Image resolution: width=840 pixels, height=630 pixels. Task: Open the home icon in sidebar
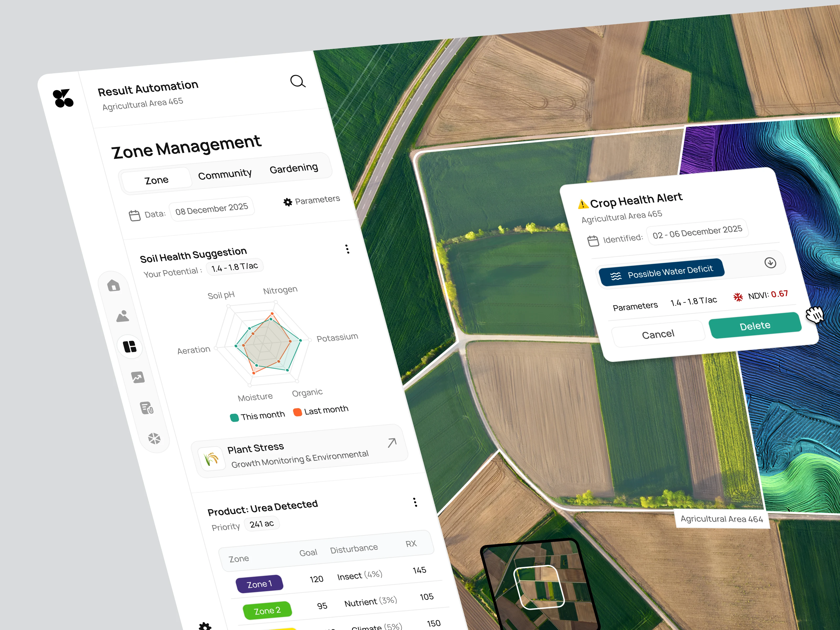pyautogui.click(x=114, y=285)
